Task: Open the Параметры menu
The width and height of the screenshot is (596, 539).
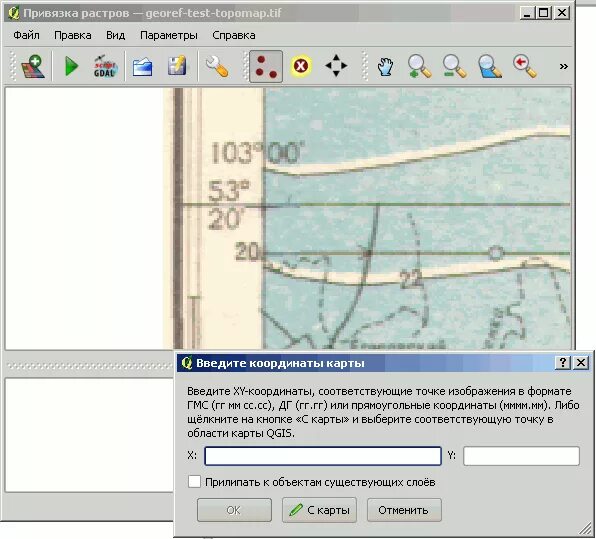Action: (x=169, y=35)
